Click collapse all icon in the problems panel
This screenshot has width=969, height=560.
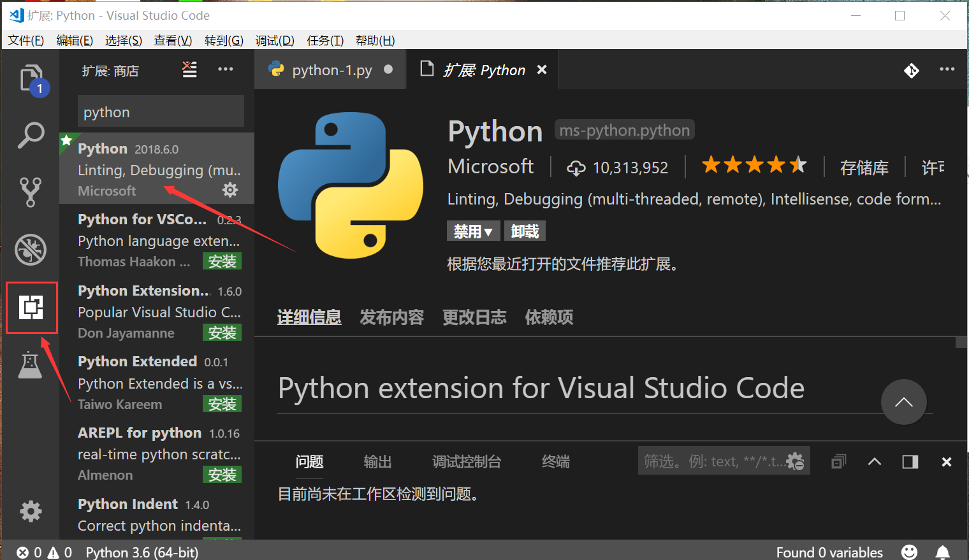pyautogui.click(x=839, y=461)
